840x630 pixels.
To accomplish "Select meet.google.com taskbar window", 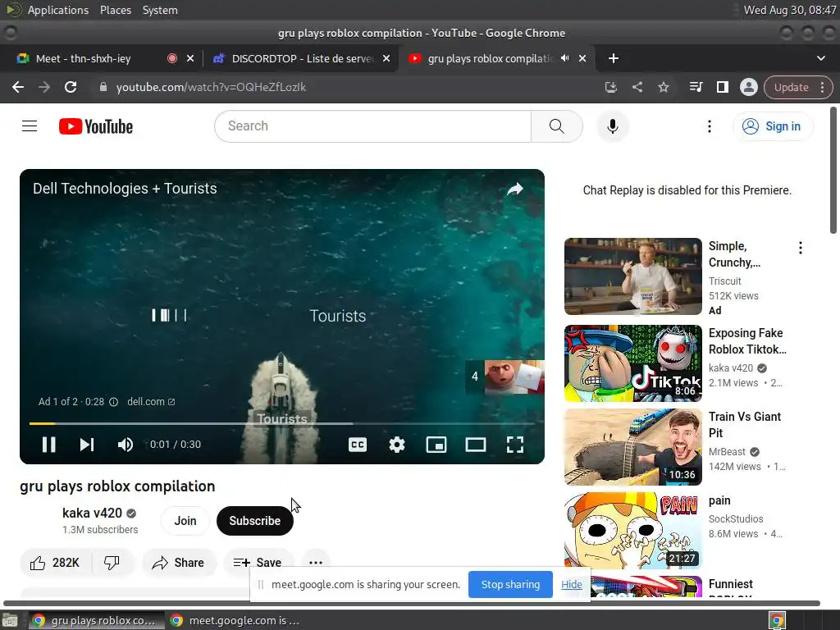I will 235,620.
